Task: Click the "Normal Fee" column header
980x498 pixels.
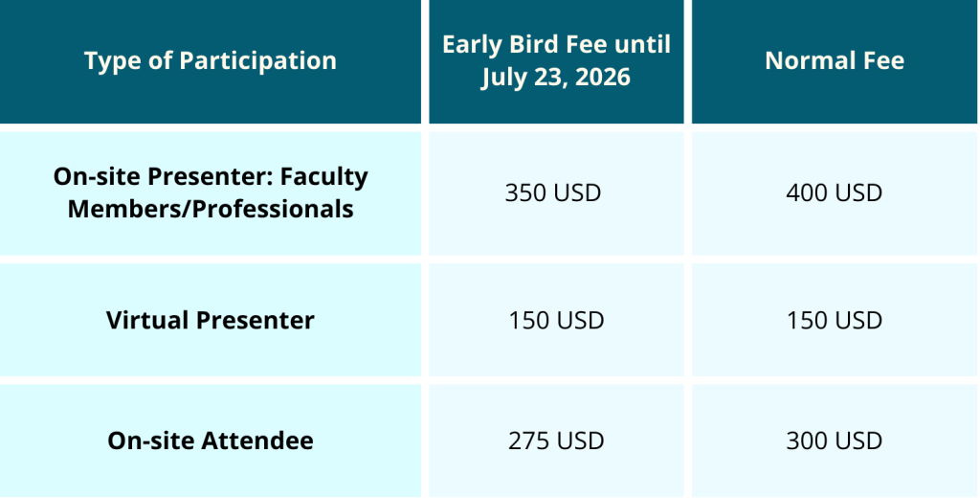Action: (x=835, y=61)
